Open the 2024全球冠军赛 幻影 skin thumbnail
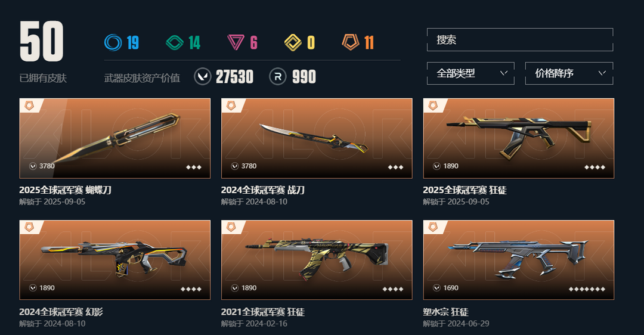The width and height of the screenshot is (644, 335). 115,260
